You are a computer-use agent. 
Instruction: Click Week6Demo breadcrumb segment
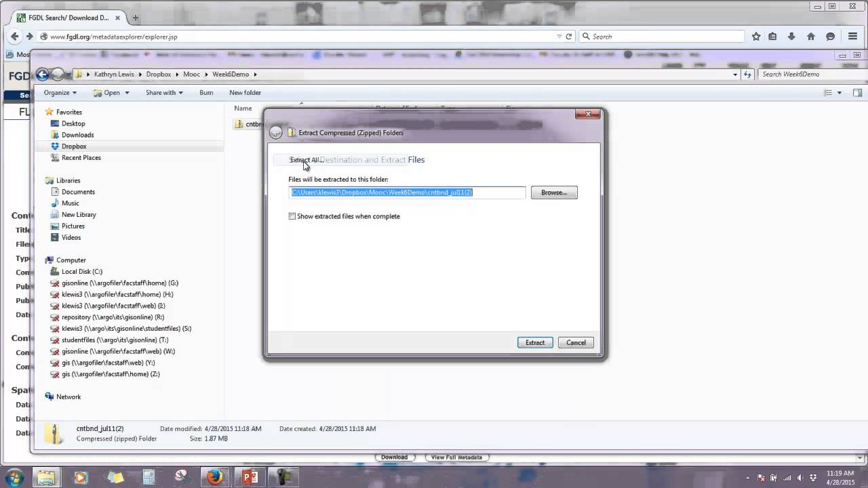231,75
